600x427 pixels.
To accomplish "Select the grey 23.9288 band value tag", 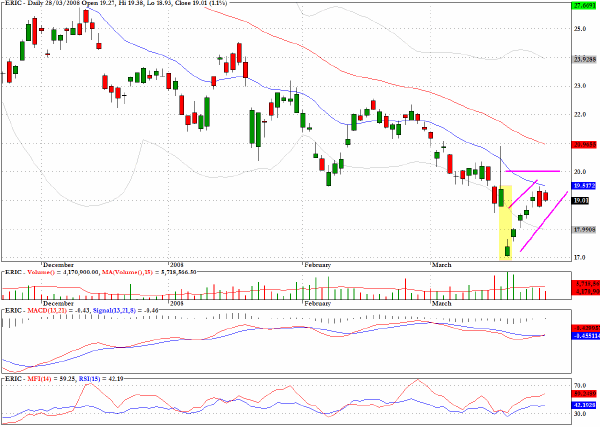I will [585, 59].
